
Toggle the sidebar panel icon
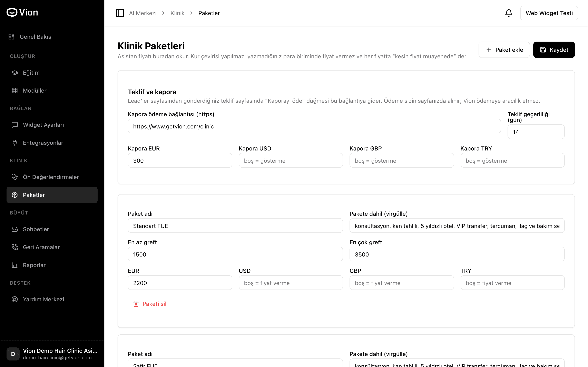[x=120, y=13]
